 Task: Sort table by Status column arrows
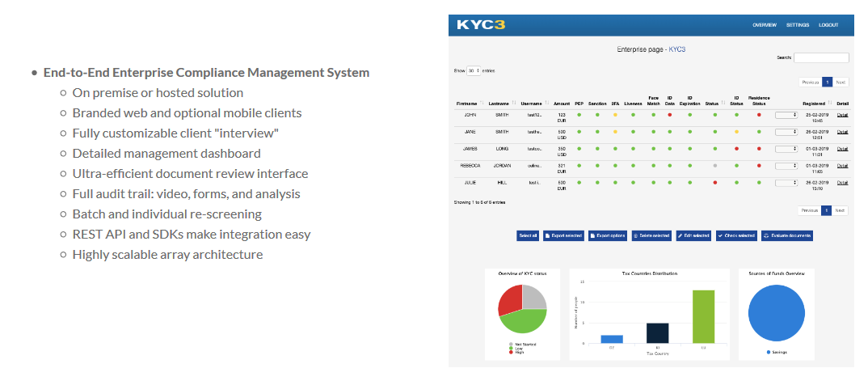click(723, 103)
